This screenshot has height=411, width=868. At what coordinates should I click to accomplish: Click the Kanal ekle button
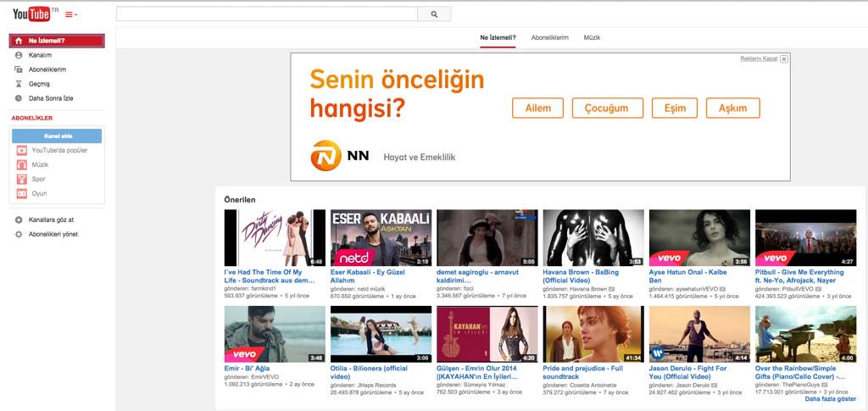(x=57, y=136)
